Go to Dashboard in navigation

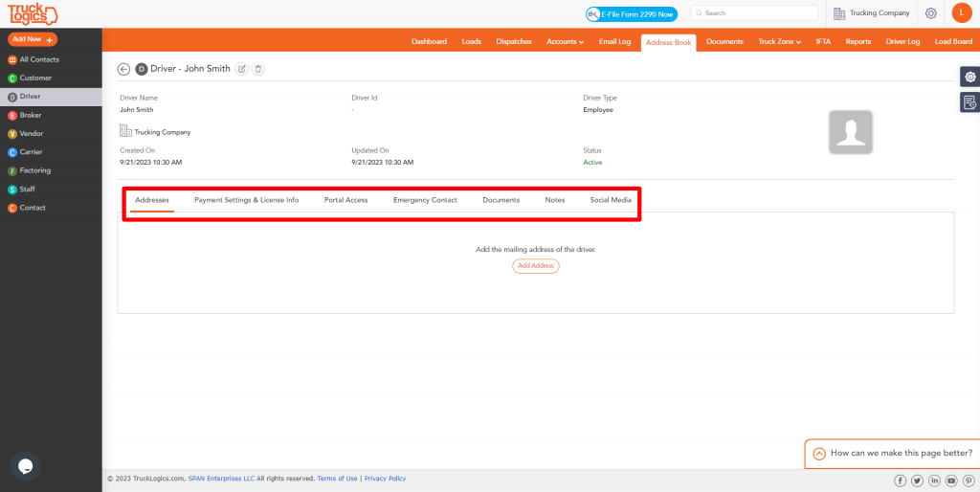[x=429, y=42]
